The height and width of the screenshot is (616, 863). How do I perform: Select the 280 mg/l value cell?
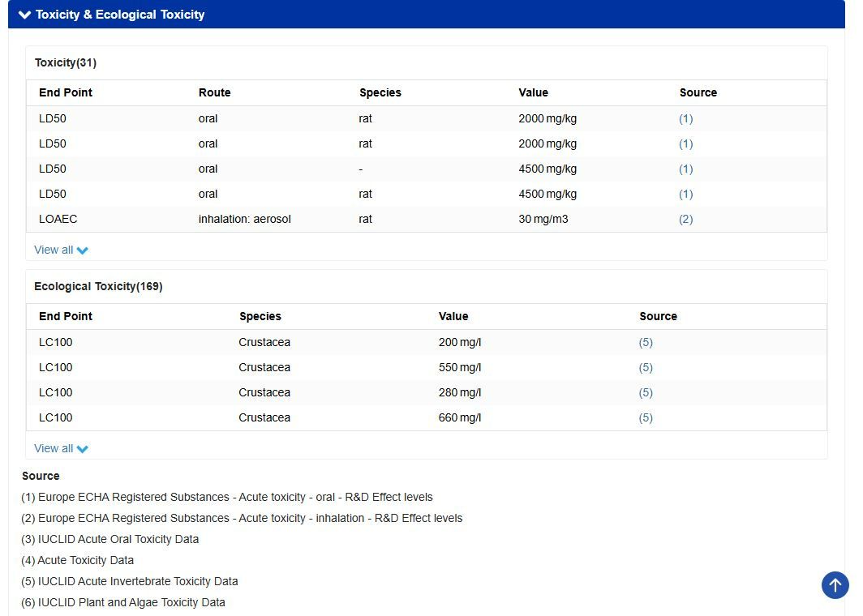coord(460,392)
